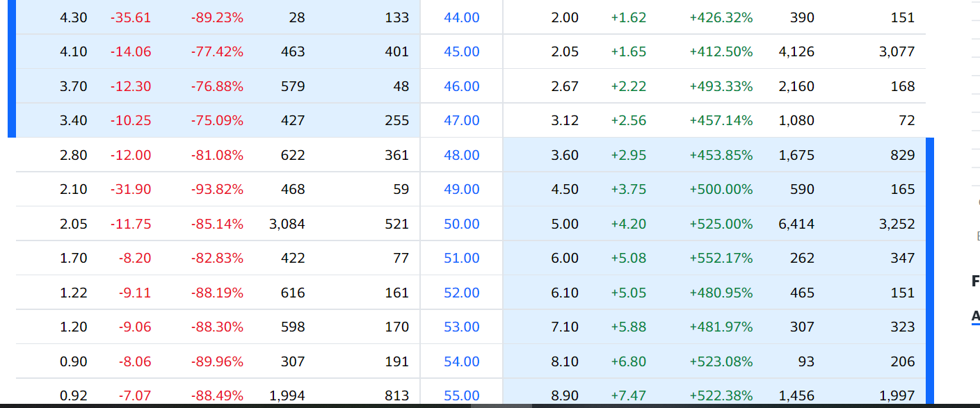The image size is (980, 408).
Task: Open the 45.00 strike price link
Action: coord(462,51)
